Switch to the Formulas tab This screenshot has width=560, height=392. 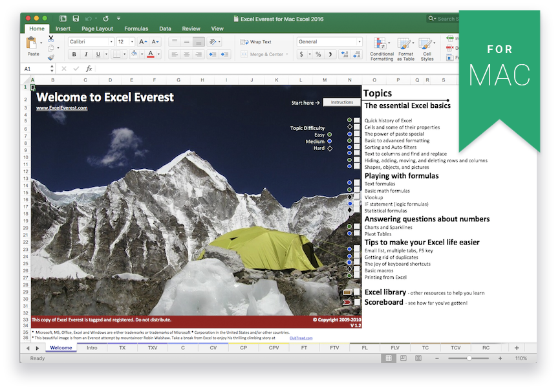tap(136, 28)
